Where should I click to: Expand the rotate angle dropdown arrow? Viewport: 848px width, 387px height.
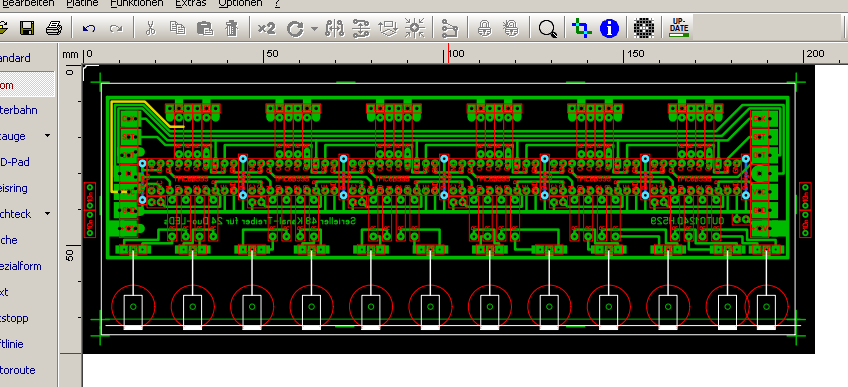coord(315,29)
